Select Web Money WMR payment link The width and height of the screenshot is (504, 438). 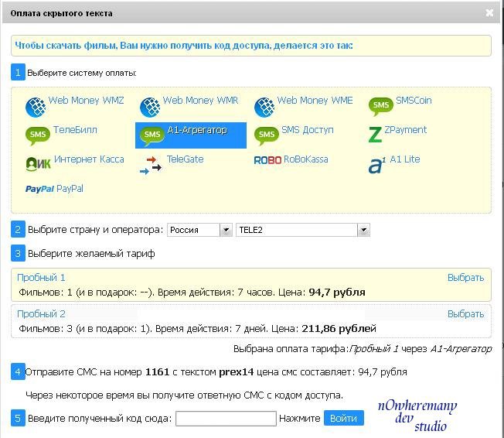200,101
